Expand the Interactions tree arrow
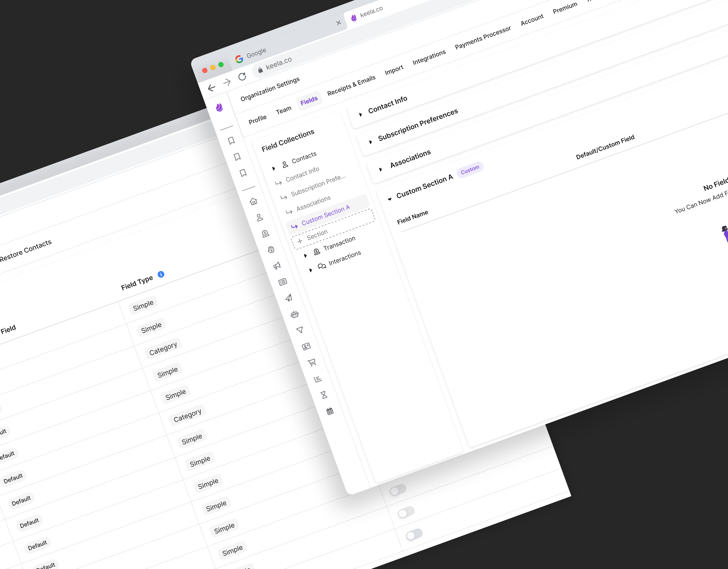The image size is (728, 569). 311,270
